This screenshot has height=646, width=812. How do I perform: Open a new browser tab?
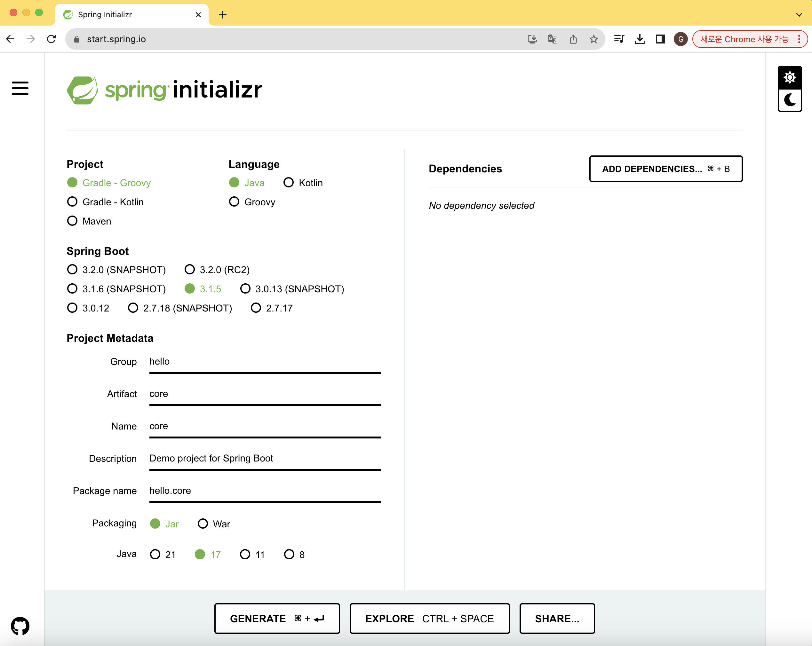point(223,15)
